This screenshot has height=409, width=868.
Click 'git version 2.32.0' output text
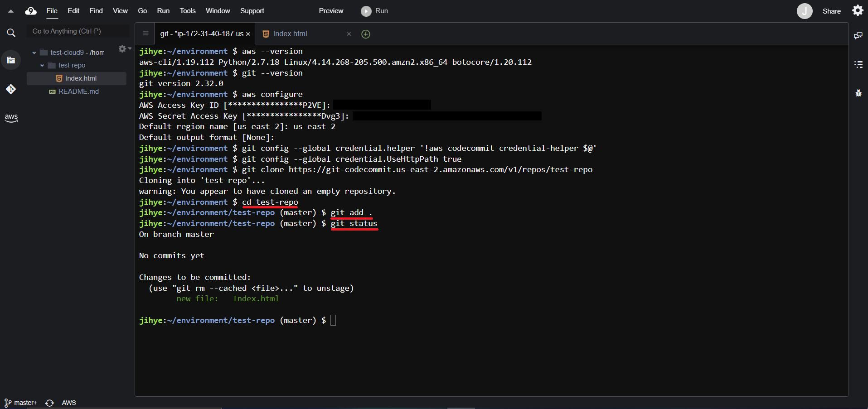click(181, 84)
